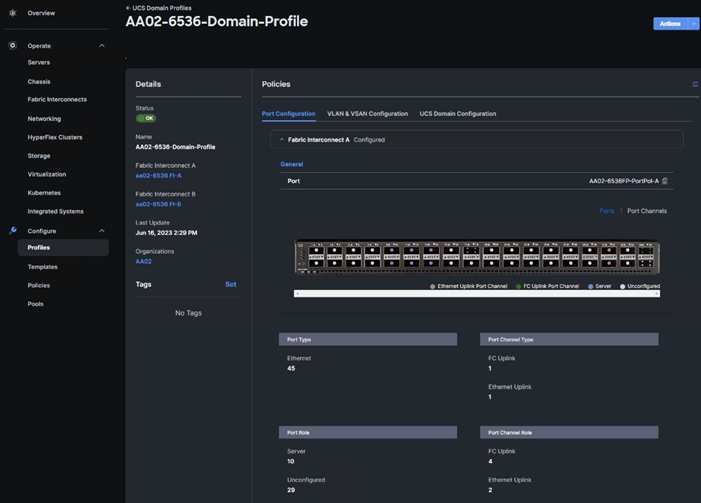Click the Actions button

[x=670, y=24]
